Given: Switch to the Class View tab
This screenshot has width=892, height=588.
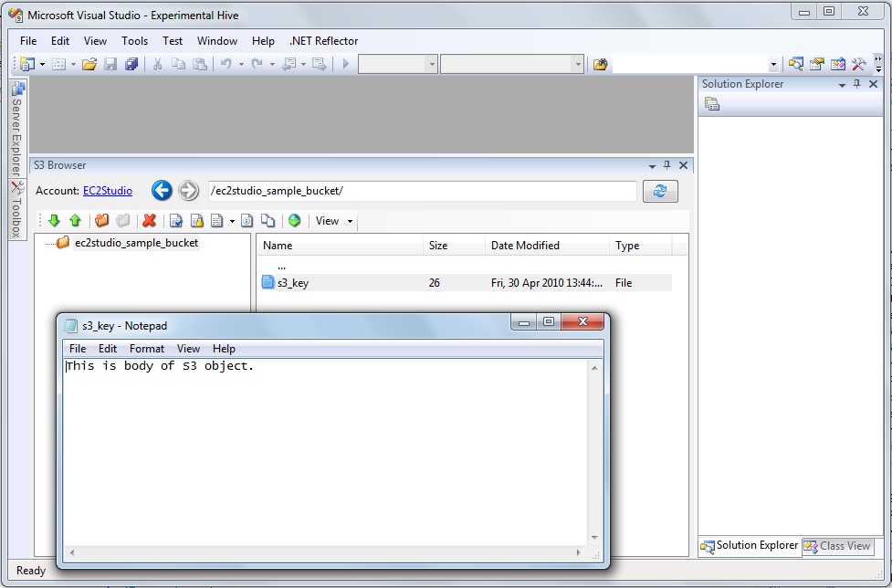Looking at the screenshot, I should point(837,546).
